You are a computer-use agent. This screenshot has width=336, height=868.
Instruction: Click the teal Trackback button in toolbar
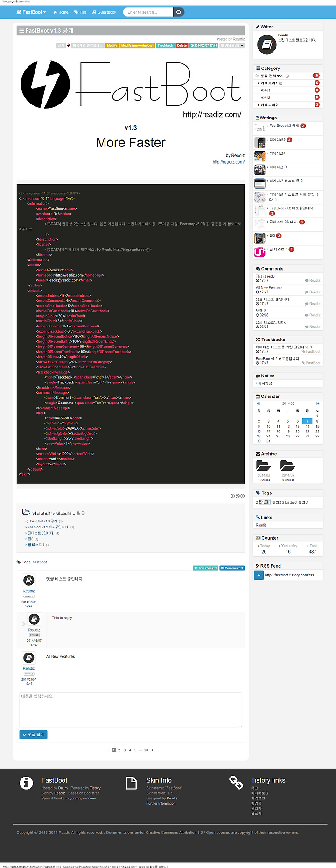click(x=165, y=46)
